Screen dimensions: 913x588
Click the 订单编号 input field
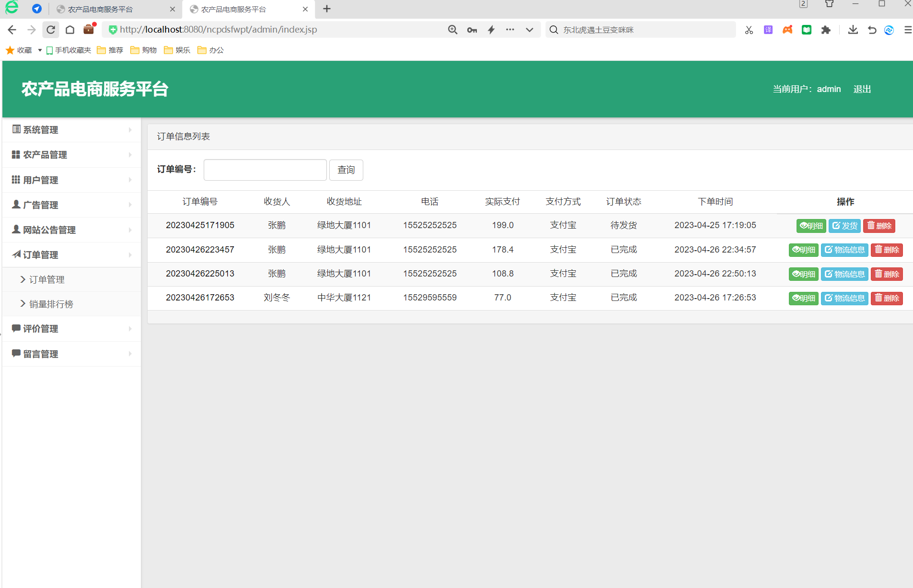265,170
